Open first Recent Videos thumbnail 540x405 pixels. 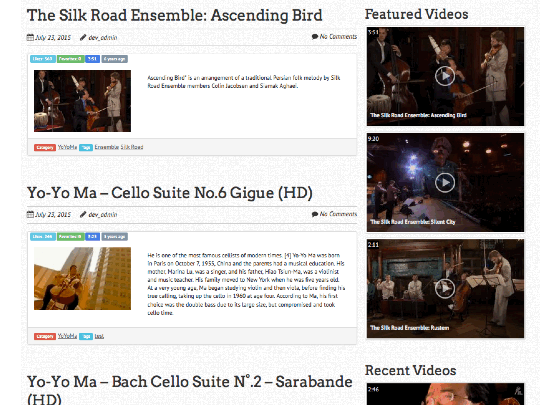click(x=445, y=394)
